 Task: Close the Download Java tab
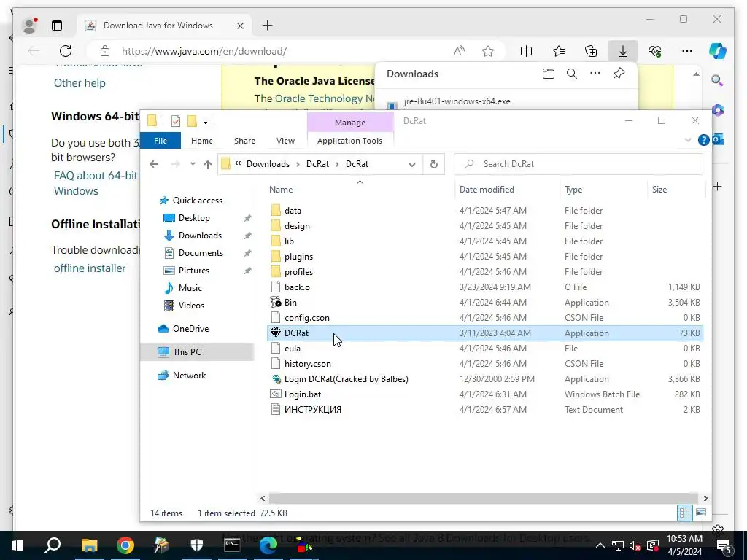(x=240, y=26)
